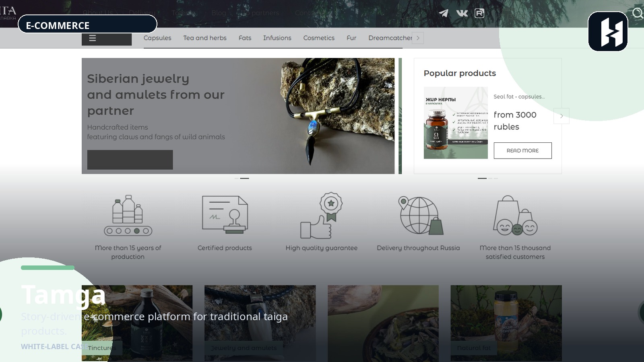Click the thumbs-up quality guarantee icon
The height and width of the screenshot is (362, 644).
point(321,215)
